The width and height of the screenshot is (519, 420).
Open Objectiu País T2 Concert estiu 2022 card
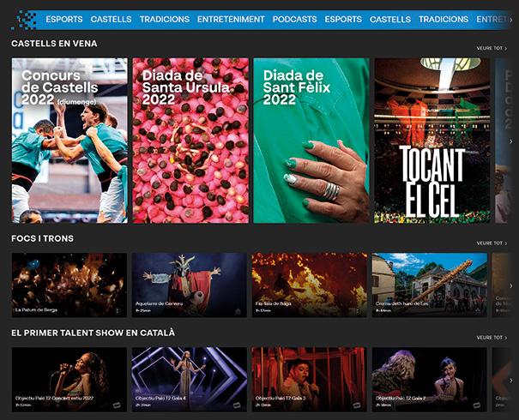(x=69, y=380)
